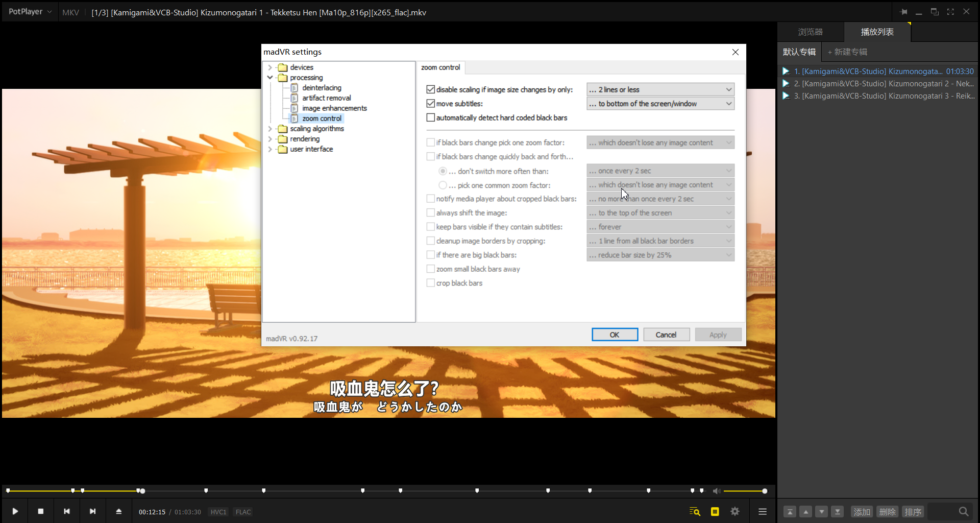The image size is (980, 523).
Task: Move playlist item down one
Action: click(821, 512)
